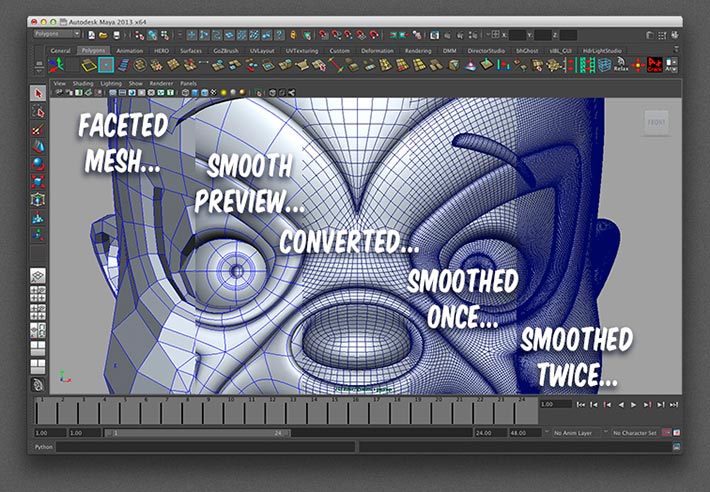Switch to the Deformation shelf tab
710x492 pixels.
pos(377,49)
